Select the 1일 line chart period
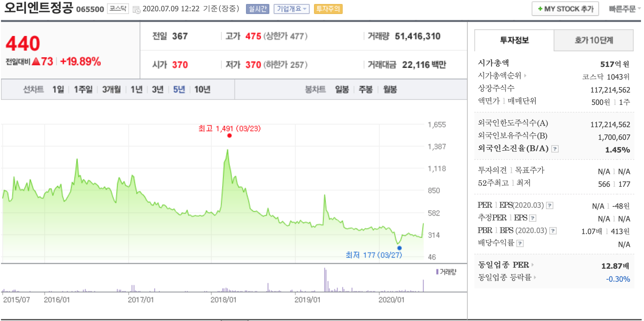The height and width of the screenshot is (321, 644). 58,89
